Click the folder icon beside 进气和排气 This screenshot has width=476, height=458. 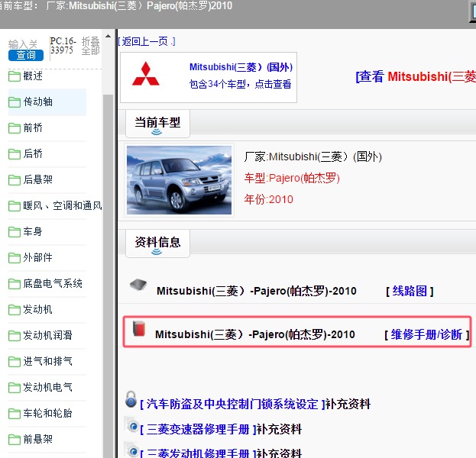[15, 362]
